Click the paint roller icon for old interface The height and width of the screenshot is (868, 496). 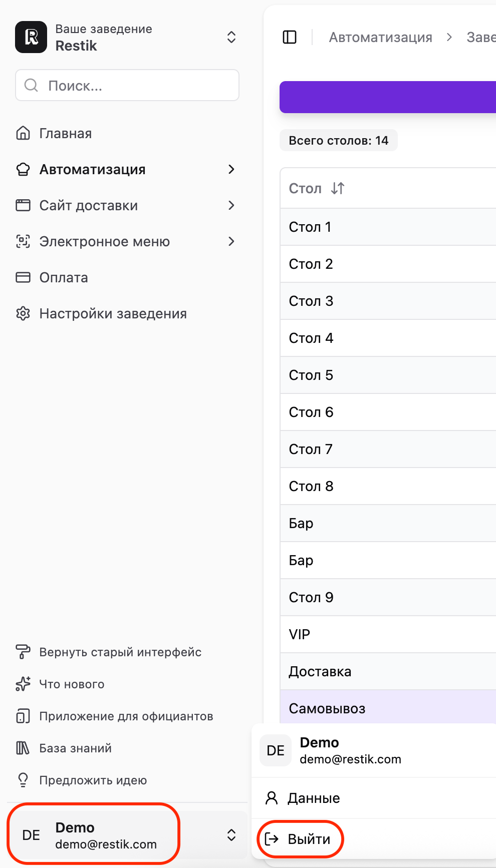[x=23, y=652]
